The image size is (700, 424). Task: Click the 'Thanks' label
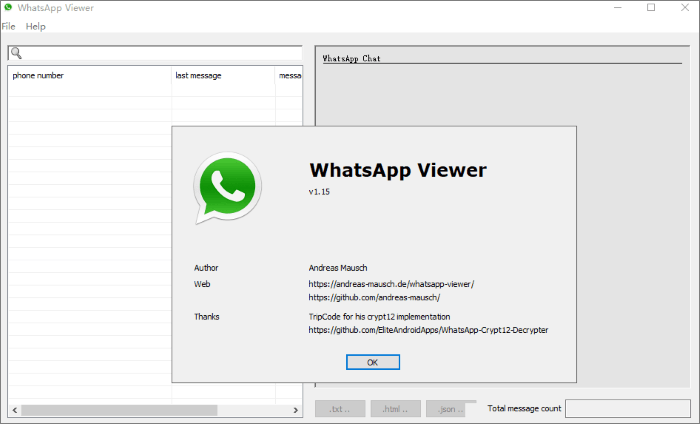pos(206,317)
